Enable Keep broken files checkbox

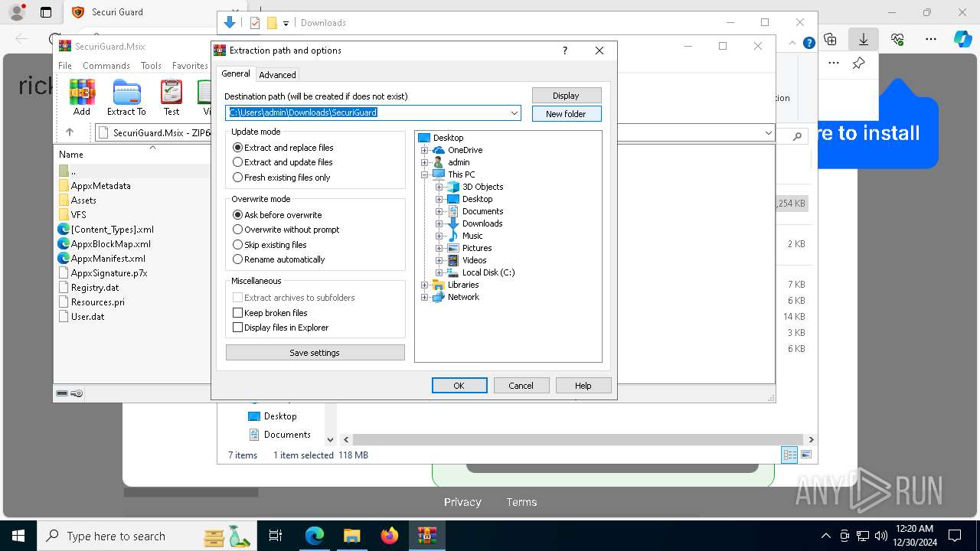tap(237, 313)
